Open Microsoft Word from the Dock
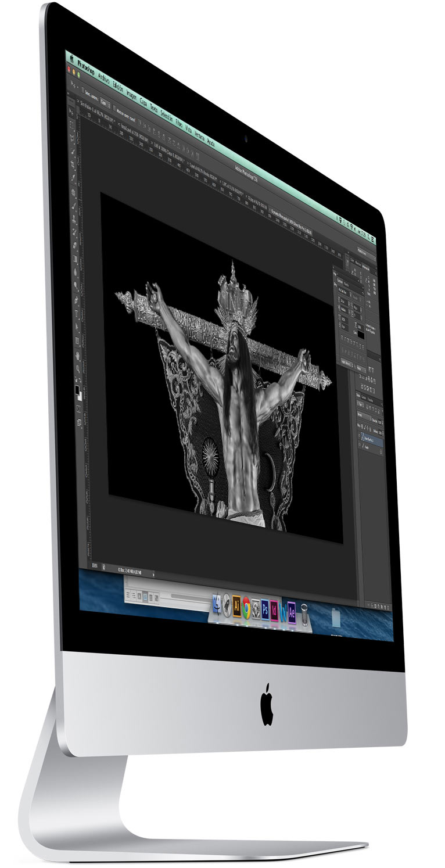 [x=283, y=612]
